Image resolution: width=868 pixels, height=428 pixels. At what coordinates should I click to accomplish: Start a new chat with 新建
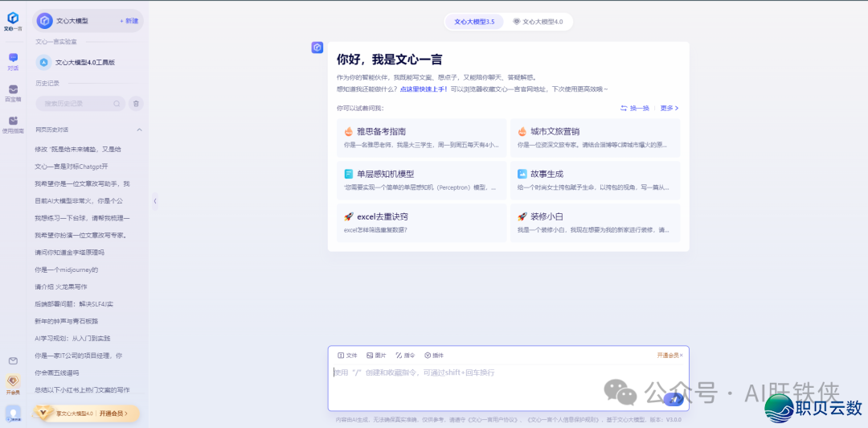(x=129, y=20)
